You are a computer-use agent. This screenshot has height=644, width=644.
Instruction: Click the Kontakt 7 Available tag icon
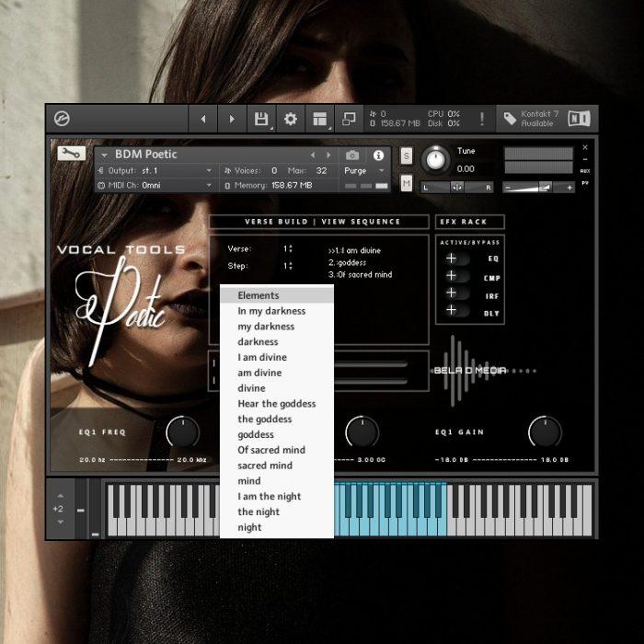coord(510,119)
